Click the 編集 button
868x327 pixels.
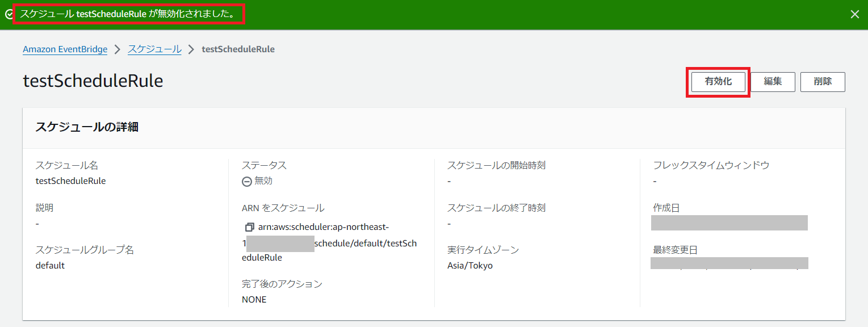pos(773,82)
